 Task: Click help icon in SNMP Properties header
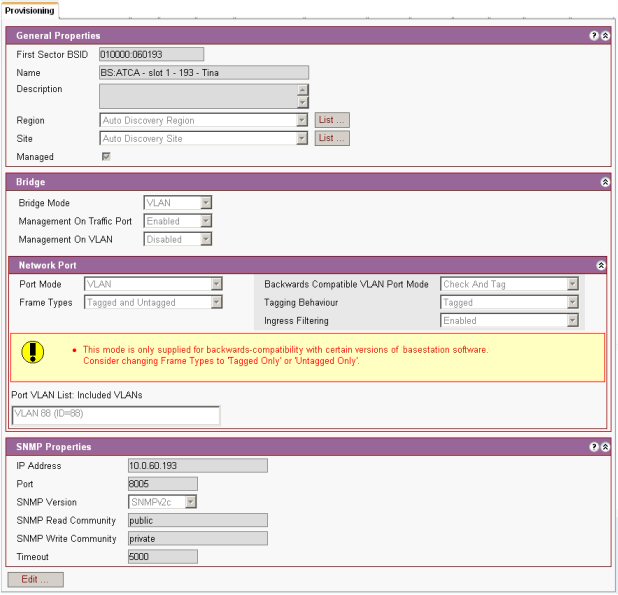593,447
